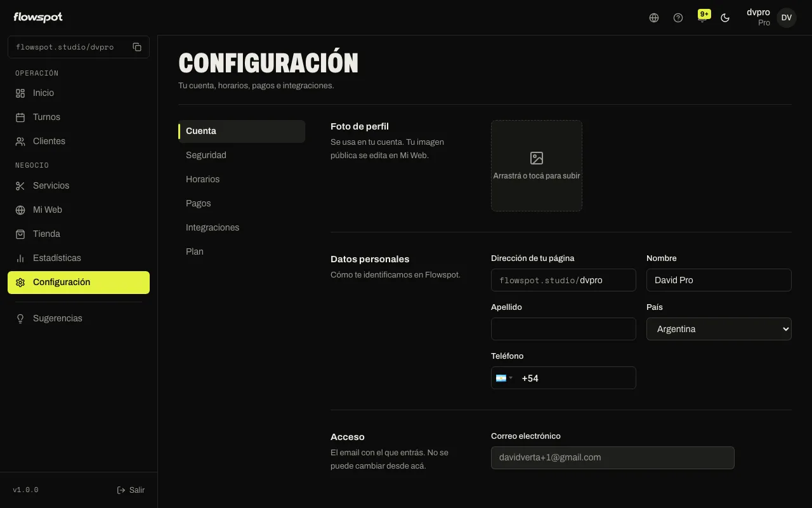Switch to the Seguridad tab
Viewport: 812px width, 508px height.
(x=242, y=155)
